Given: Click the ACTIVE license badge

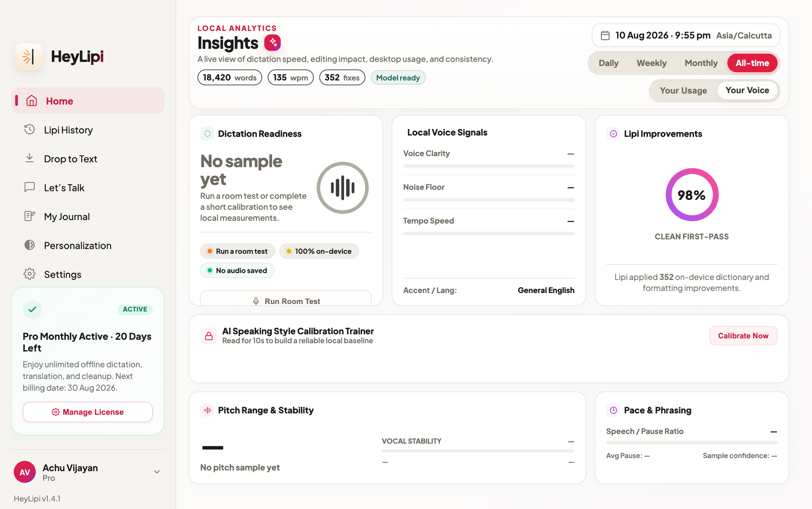Looking at the screenshot, I should tap(135, 309).
